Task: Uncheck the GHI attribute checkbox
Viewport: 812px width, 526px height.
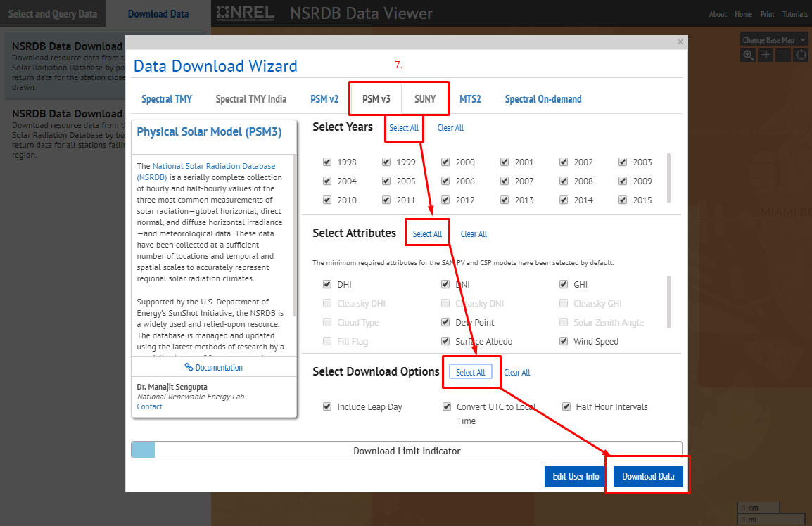Action: click(564, 284)
